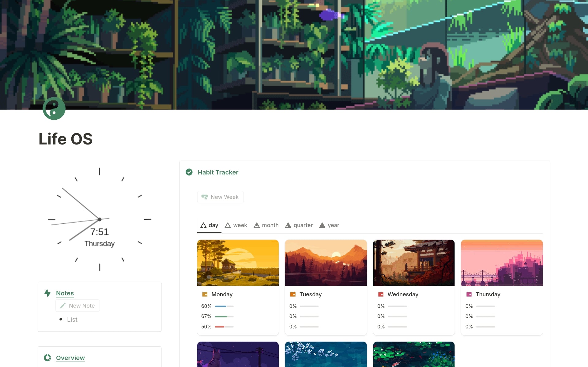Click Monday's 67% progress bar

[224, 316]
